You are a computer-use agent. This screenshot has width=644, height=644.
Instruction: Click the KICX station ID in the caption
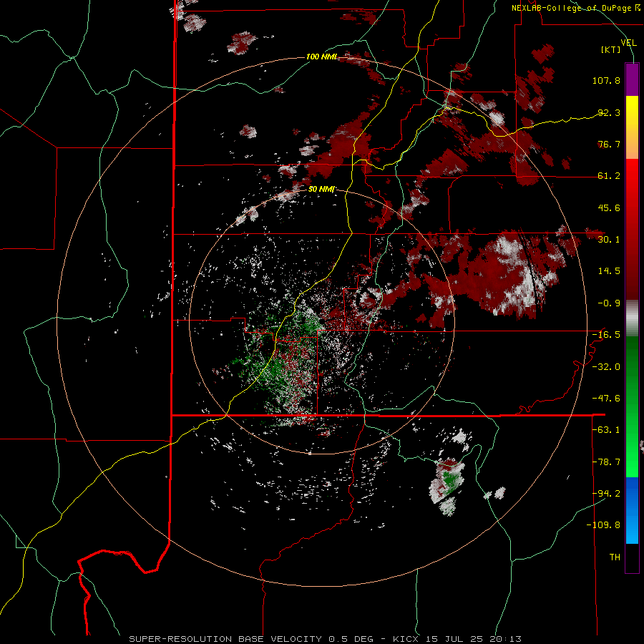coord(406,639)
